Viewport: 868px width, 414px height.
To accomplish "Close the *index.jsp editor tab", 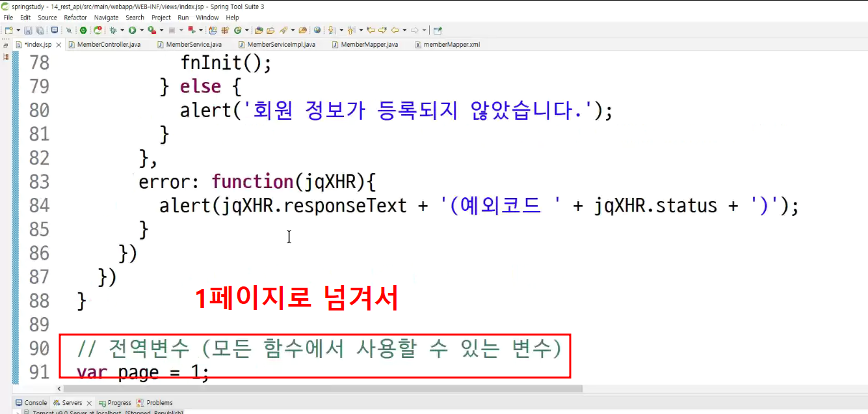I will 59,45.
